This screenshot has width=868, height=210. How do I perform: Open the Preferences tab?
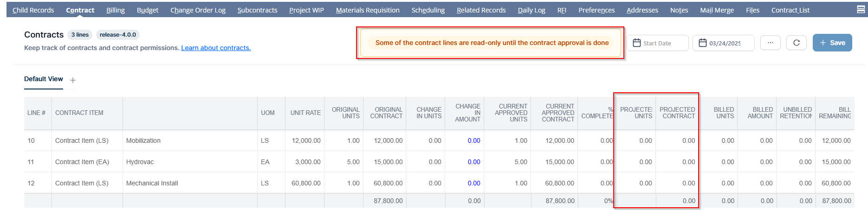coord(596,10)
